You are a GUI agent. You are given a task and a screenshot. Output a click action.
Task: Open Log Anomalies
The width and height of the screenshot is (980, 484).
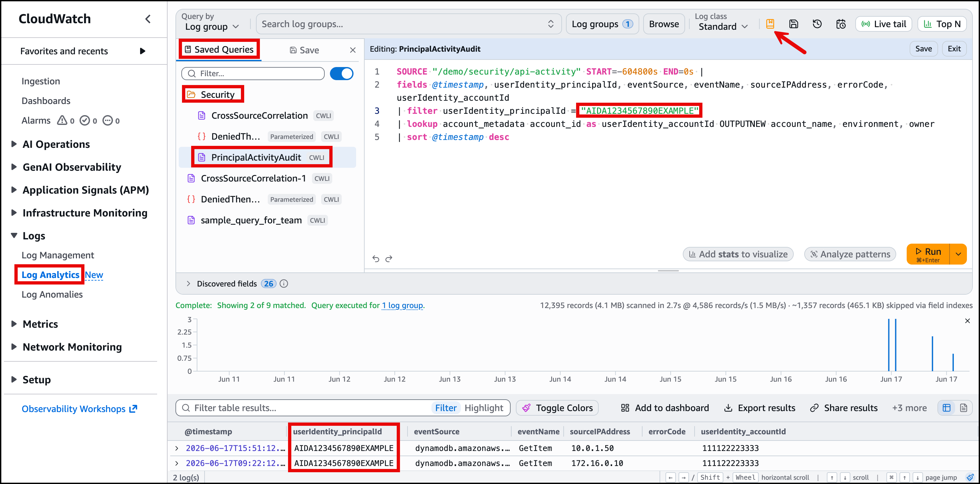[52, 294]
